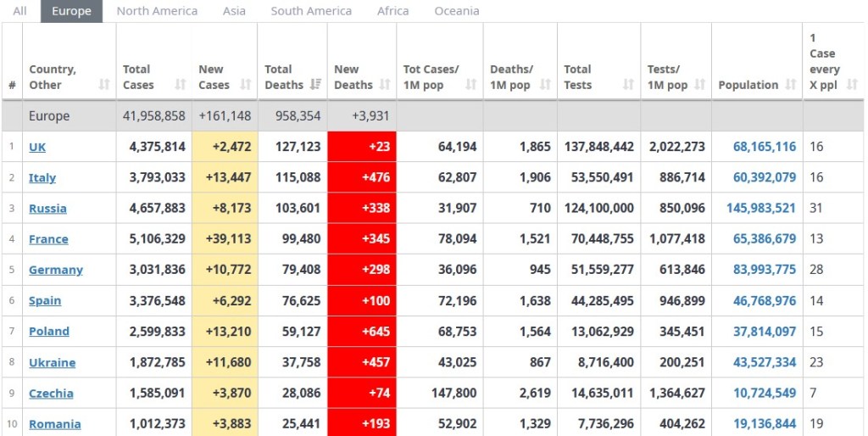Open the Germany country link
Image resolution: width=868 pixels, height=436 pixels.
click(56, 270)
